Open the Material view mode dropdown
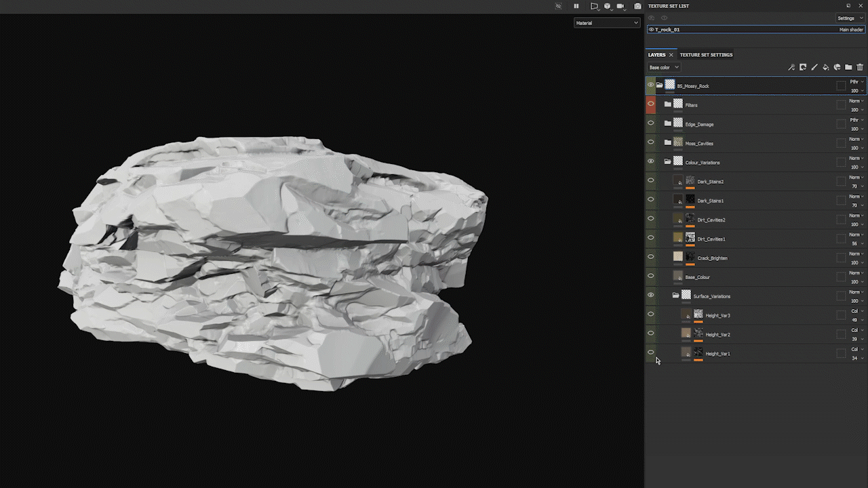The height and width of the screenshot is (488, 868). click(x=607, y=22)
